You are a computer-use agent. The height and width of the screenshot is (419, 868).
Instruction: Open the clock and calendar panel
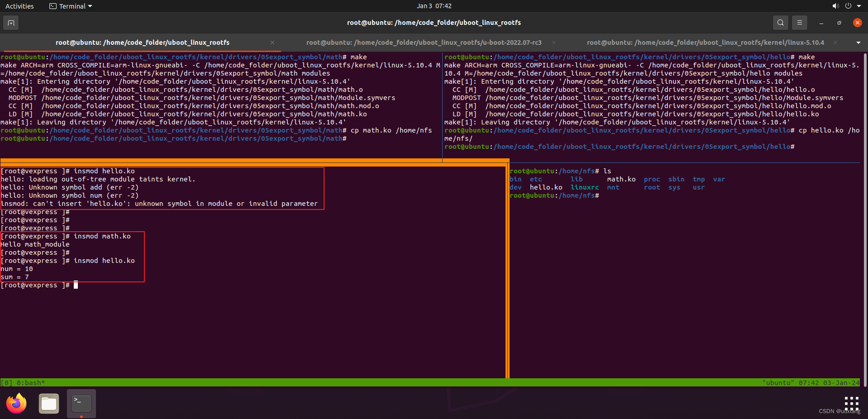434,6
